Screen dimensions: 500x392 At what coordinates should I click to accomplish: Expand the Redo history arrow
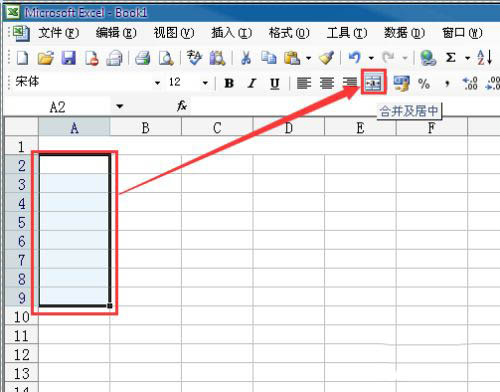(x=405, y=58)
